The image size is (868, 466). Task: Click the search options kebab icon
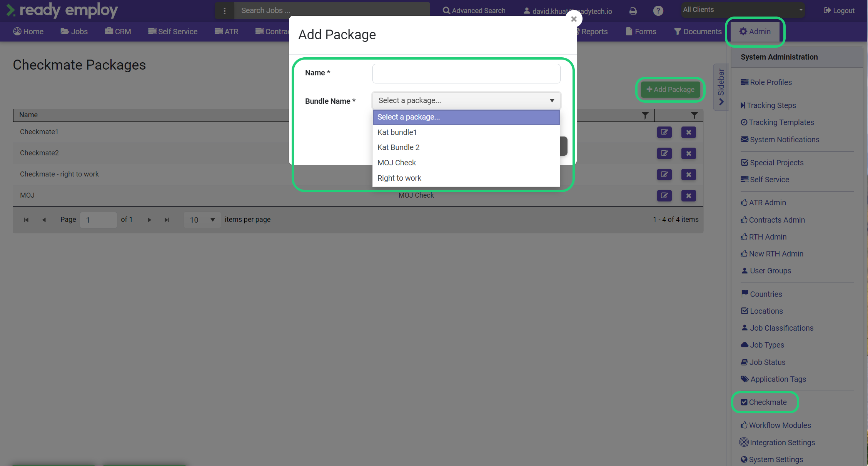pyautogui.click(x=225, y=11)
